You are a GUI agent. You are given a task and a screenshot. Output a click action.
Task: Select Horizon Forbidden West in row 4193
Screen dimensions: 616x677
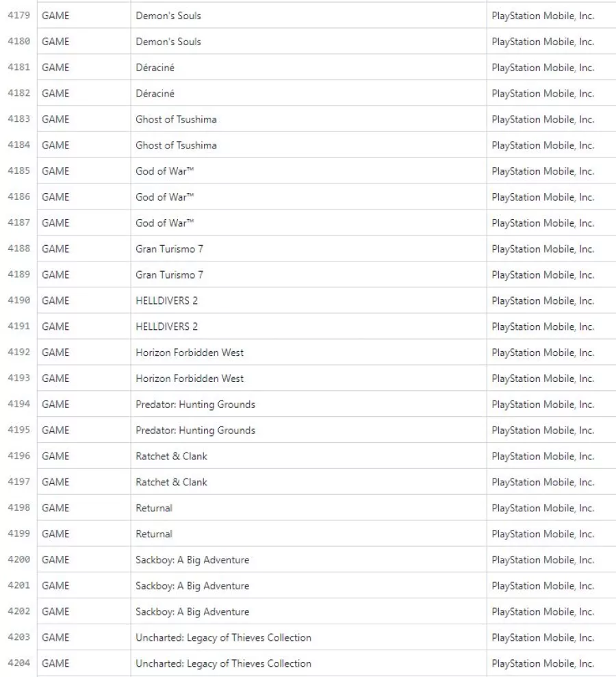click(x=190, y=379)
